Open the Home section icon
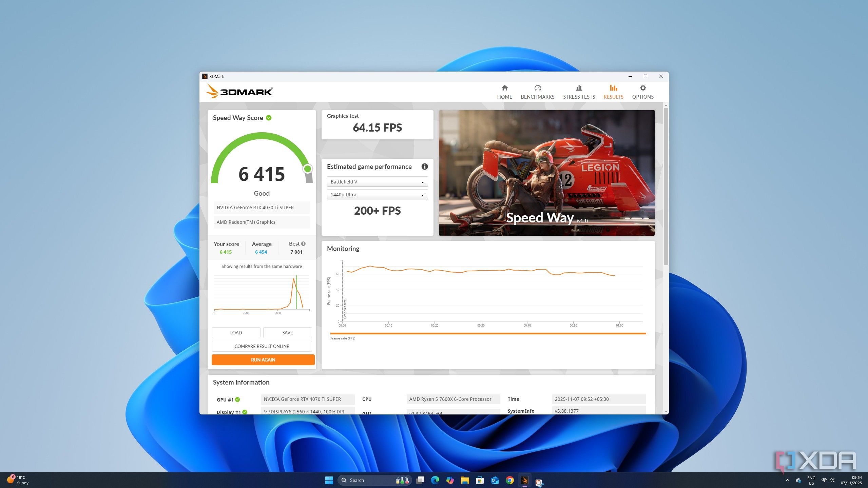 tap(504, 88)
